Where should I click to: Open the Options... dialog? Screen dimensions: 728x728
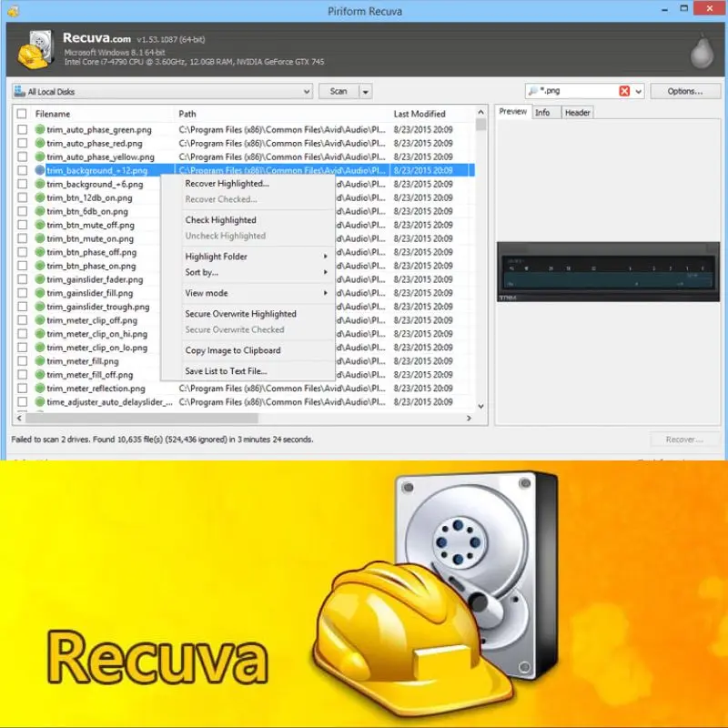pyautogui.click(x=684, y=91)
